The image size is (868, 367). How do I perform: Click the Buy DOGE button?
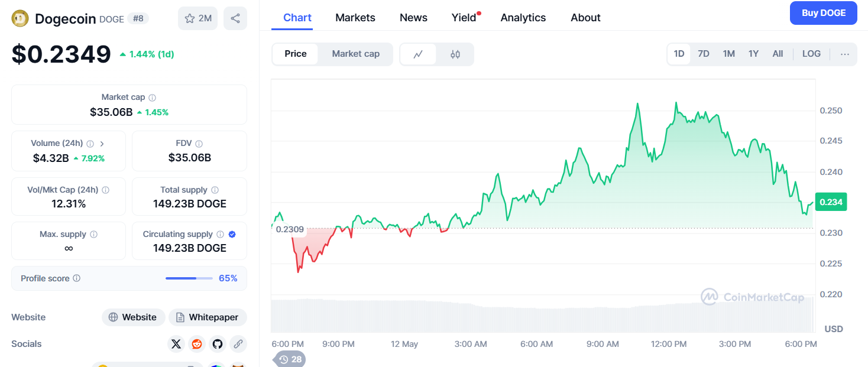click(823, 13)
